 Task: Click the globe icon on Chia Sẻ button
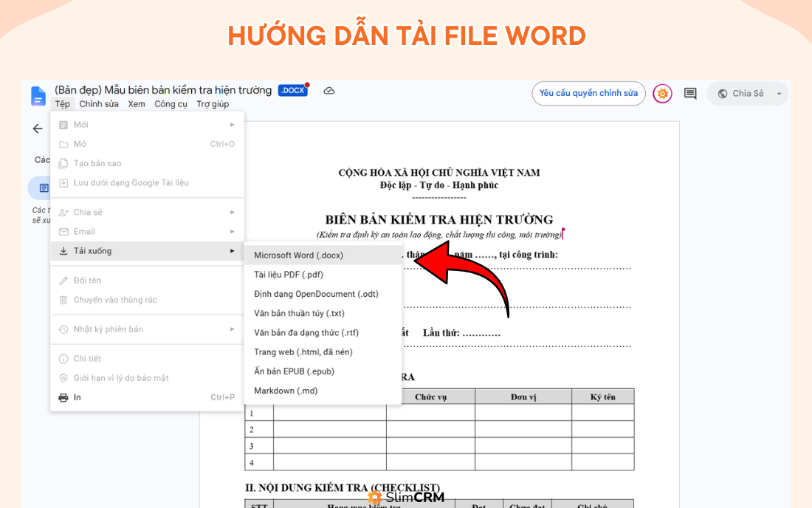[x=723, y=94]
